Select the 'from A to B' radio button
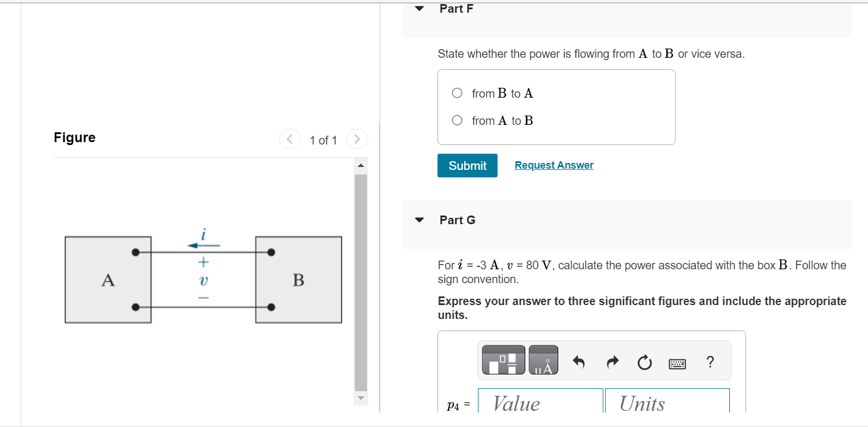This screenshot has height=427, width=868. 457,120
